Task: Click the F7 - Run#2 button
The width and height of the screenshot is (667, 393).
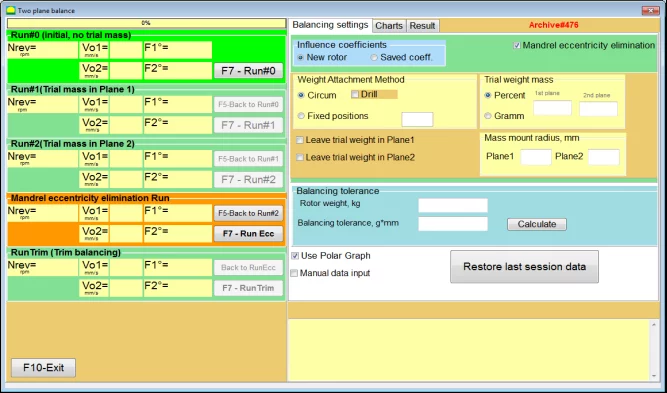Action: (248, 179)
